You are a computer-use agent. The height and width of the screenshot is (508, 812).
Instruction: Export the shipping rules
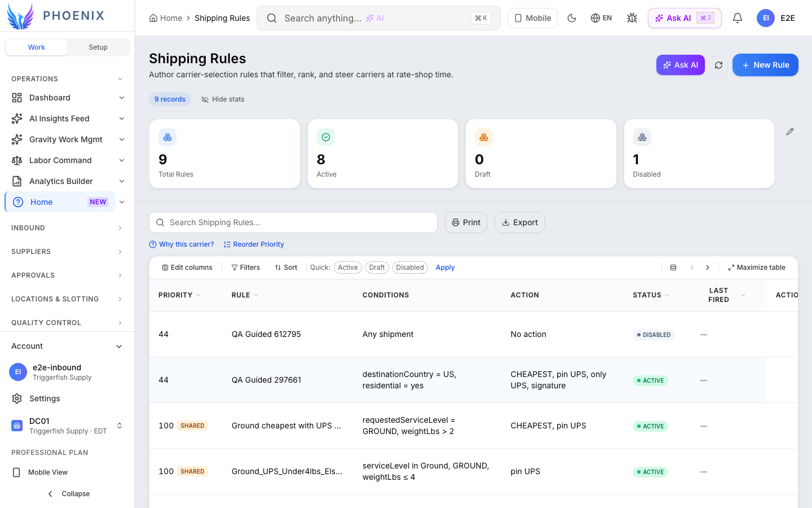pyautogui.click(x=520, y=222)
